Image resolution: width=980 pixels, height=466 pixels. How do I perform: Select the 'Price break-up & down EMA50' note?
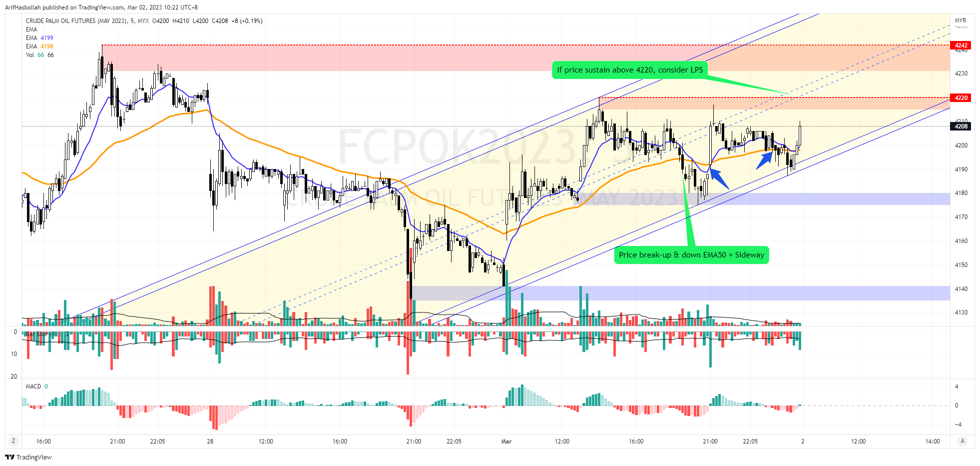click(x=691, y=255)
